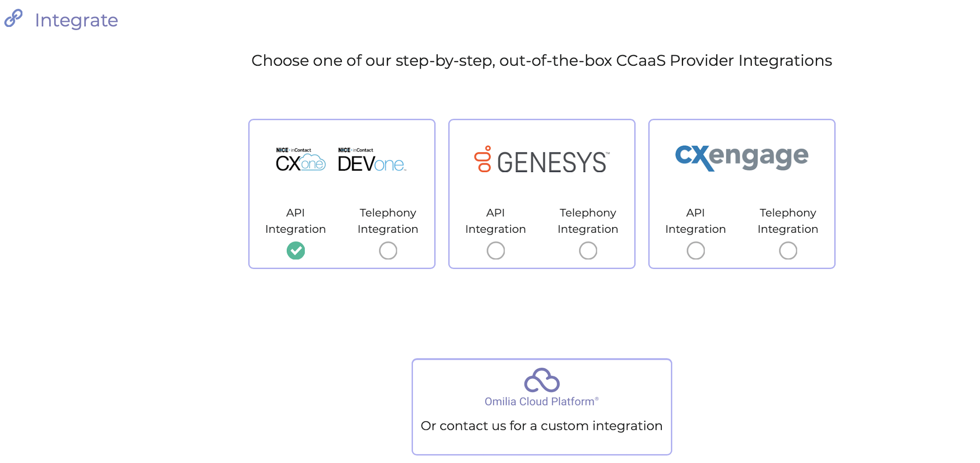Click the CXengage Telephony Integration label
The image size is (980, 463).
[788, 221]
